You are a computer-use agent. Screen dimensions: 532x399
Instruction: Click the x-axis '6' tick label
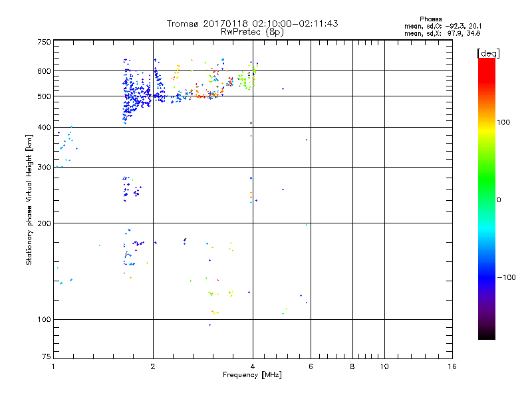coord(311,366)
